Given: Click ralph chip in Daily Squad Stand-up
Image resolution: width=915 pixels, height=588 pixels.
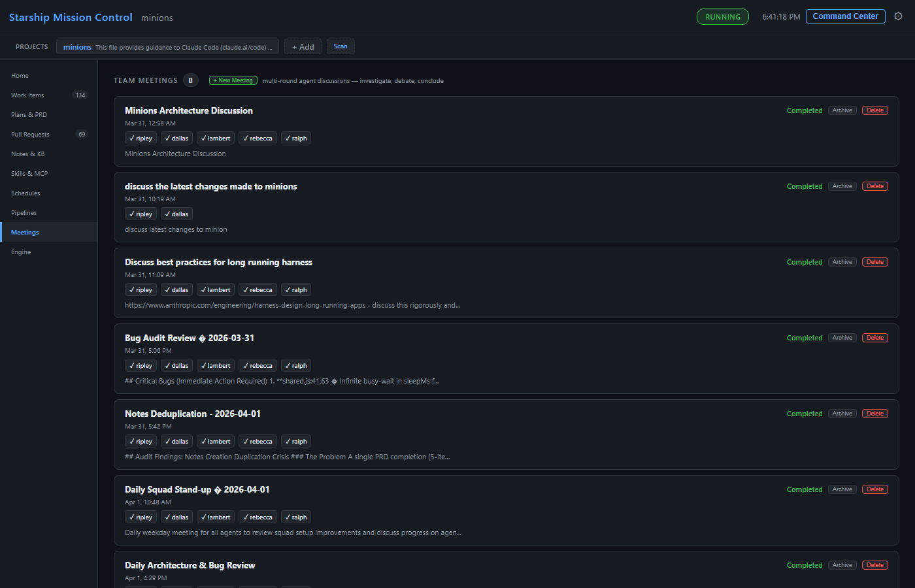Looking at the screenshot, I should [296, 517].
